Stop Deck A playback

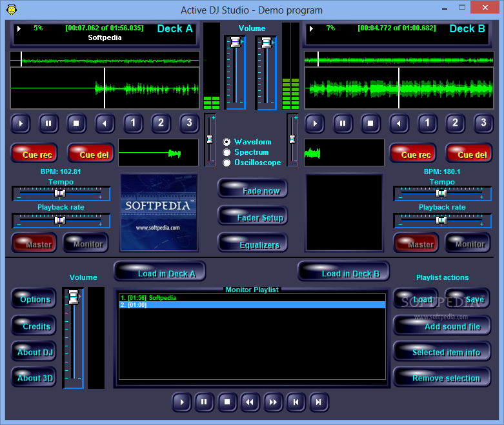pos(77,123)
